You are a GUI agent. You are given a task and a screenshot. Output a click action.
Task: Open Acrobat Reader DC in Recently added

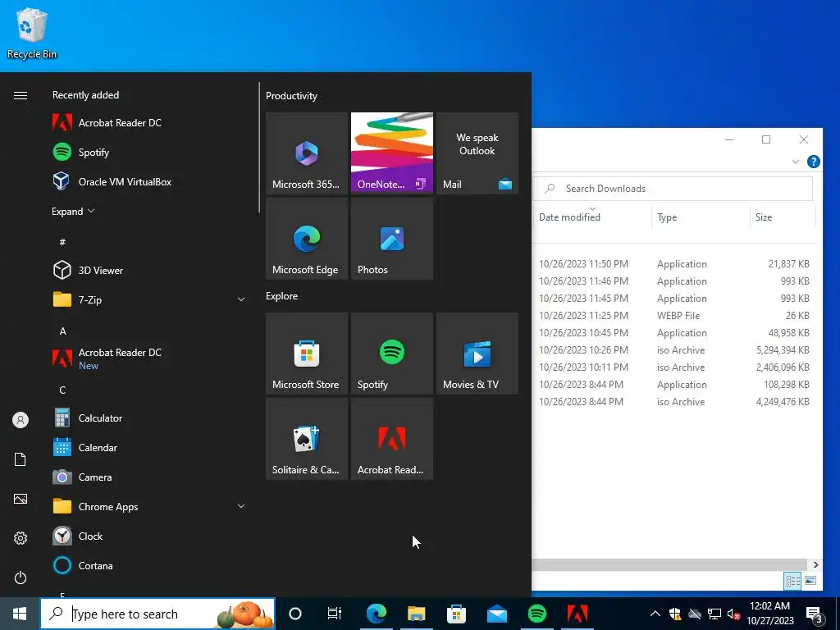tap(148, 123)
